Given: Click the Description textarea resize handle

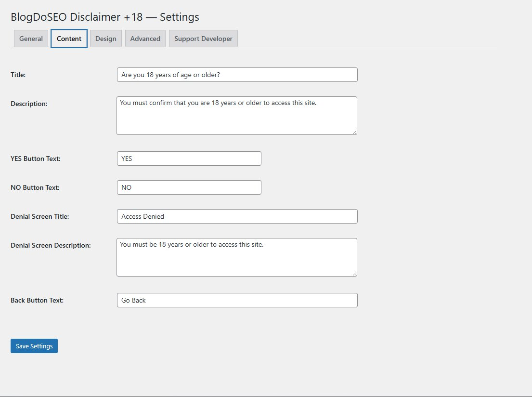Looking at the screenshot, I should (x=355, y=132).
